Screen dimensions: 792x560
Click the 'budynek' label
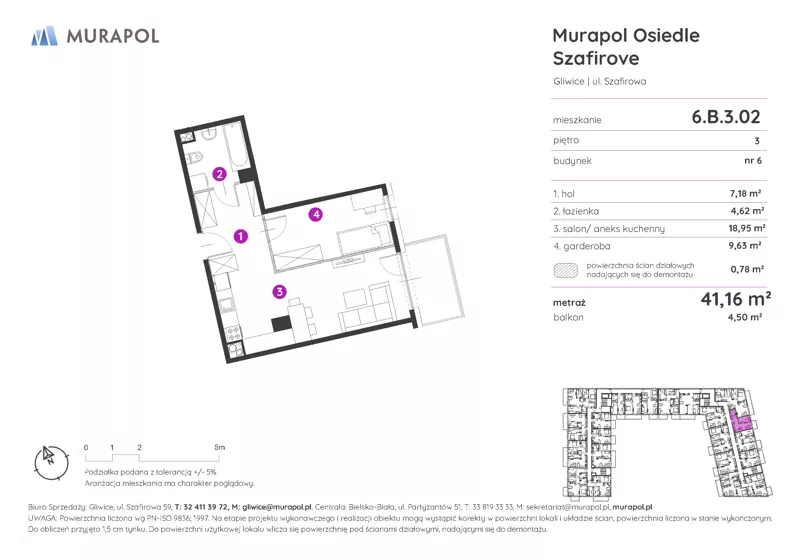tap(572, 161)
